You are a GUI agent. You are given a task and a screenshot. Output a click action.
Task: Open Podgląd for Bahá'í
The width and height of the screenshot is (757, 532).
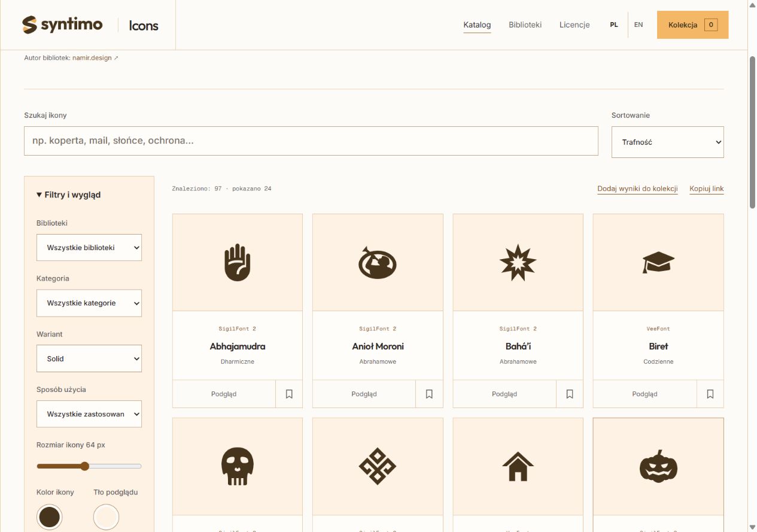tap(504, 394)
